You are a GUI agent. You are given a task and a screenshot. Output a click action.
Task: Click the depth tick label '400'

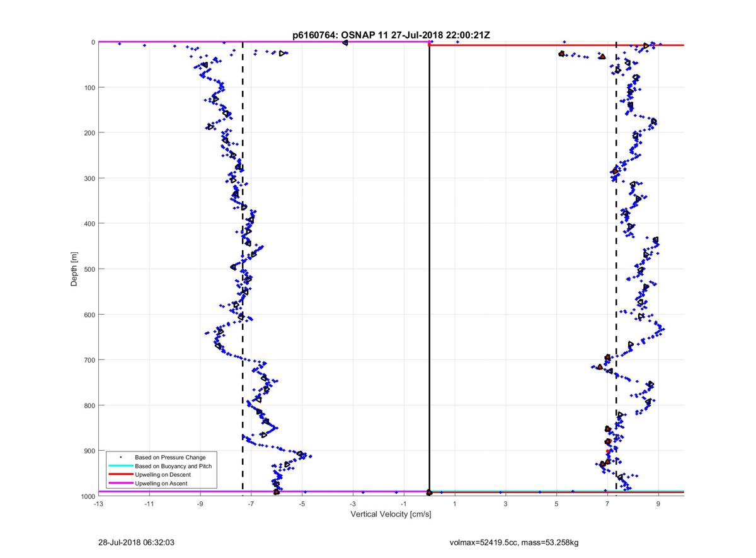point(89,224)
